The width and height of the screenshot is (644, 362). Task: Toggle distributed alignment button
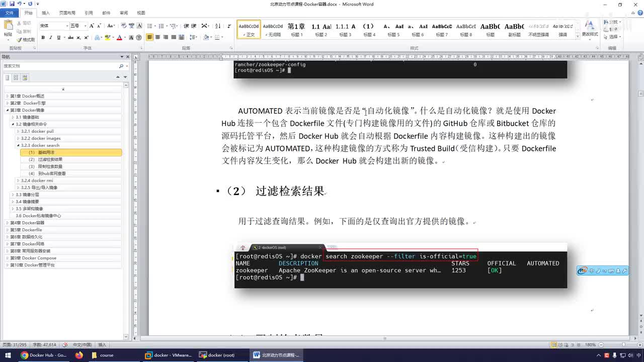point(182,38)
